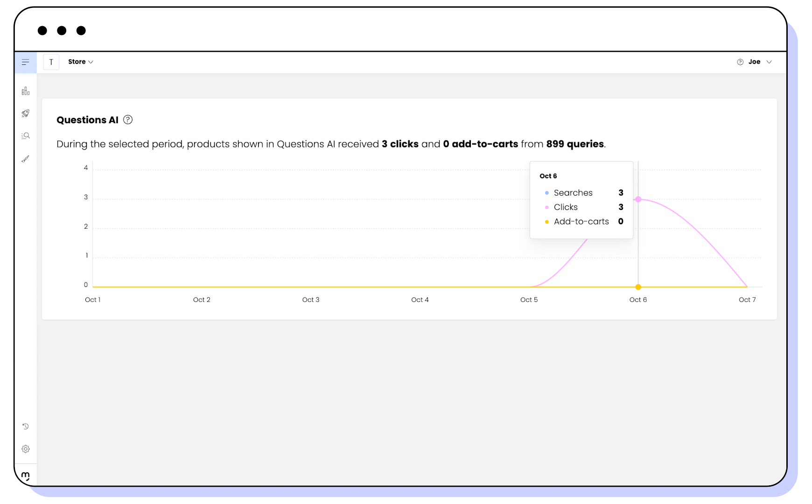The height and width of the screenshot is (504, 812).
Task: Click the T store avatar tile
Action: (51, 62)
